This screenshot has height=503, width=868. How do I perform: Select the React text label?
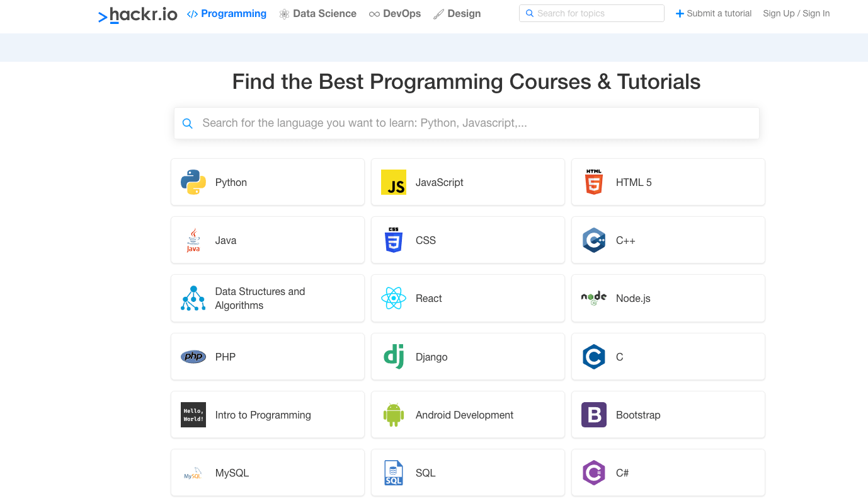(x=429, y=298)
